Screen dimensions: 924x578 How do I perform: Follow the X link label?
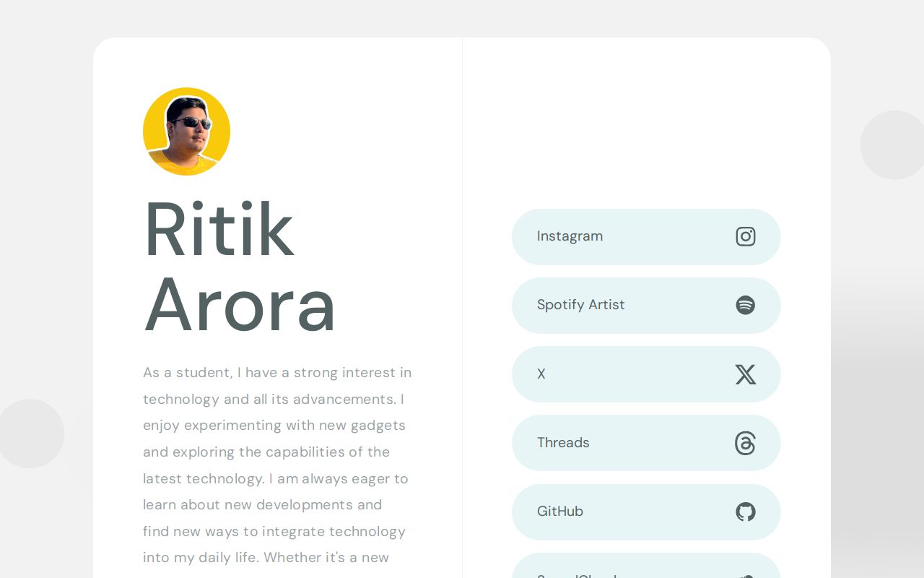click(541, 374)
